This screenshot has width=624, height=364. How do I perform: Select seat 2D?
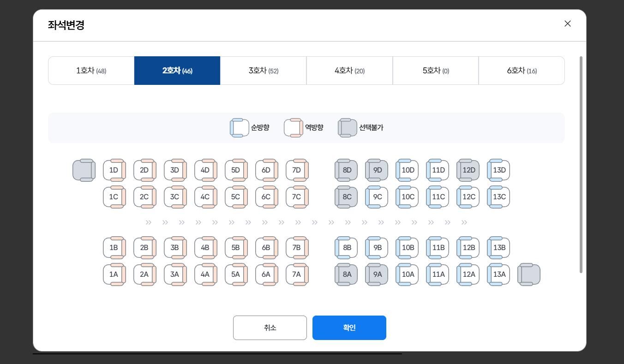click(x=144, y=170)
